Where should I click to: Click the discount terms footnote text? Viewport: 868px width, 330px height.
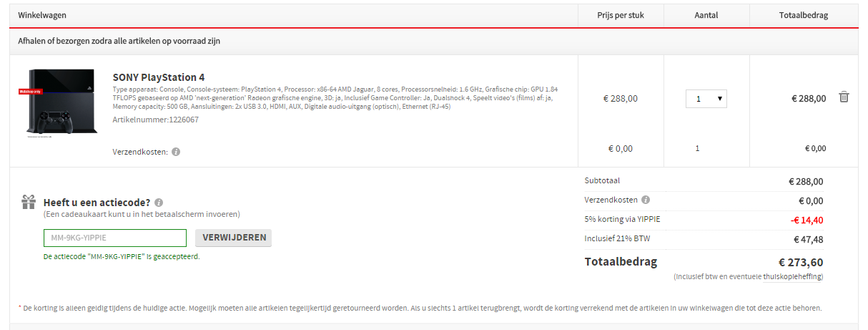pyautogui.click(x=420, y=308)
